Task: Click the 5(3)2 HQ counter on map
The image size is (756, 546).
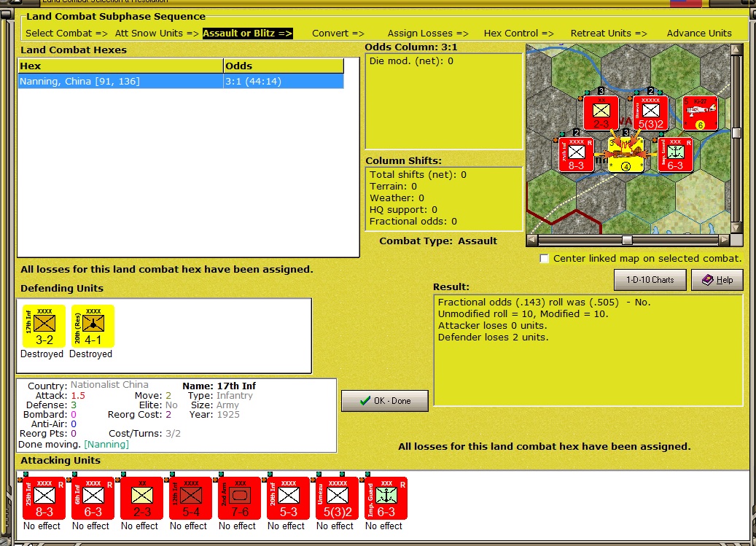Action: tap(650, 113)
